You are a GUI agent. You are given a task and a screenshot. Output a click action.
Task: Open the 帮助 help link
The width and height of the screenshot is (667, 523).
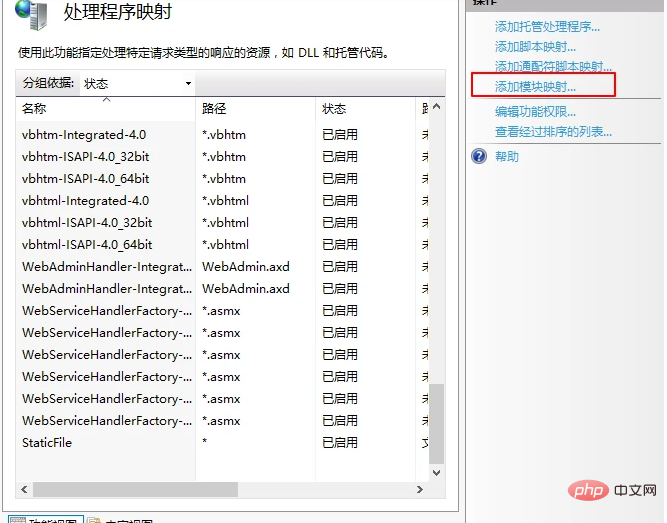click(x=507, y=157)
